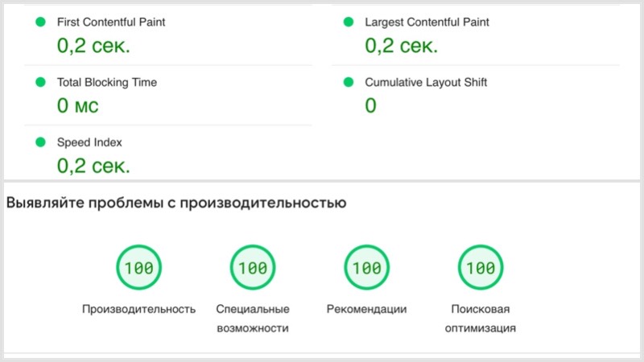Click the Speed Index metric title
This screenshot has width=644, height=362.
89,142
